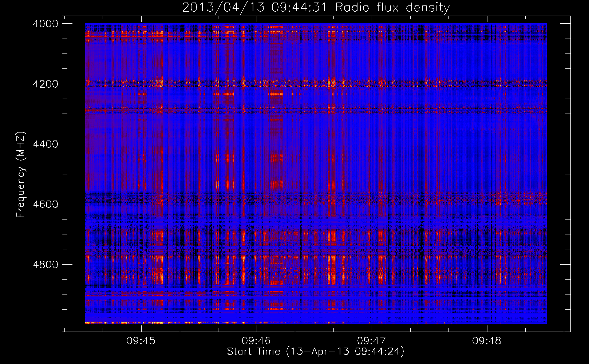Click the plot title "Radio flux density"
589x364 pixels.
(392, 8)
